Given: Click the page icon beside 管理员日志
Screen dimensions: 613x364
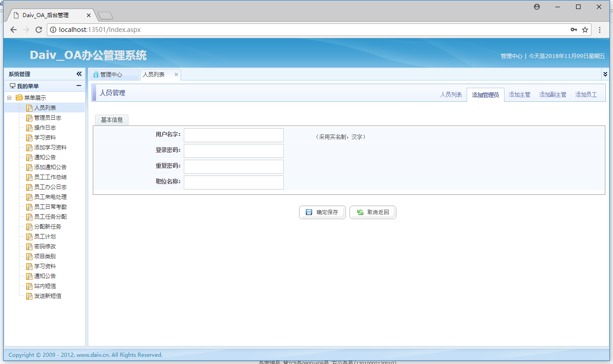Looking at the screenshot, I should pos(29,118).
